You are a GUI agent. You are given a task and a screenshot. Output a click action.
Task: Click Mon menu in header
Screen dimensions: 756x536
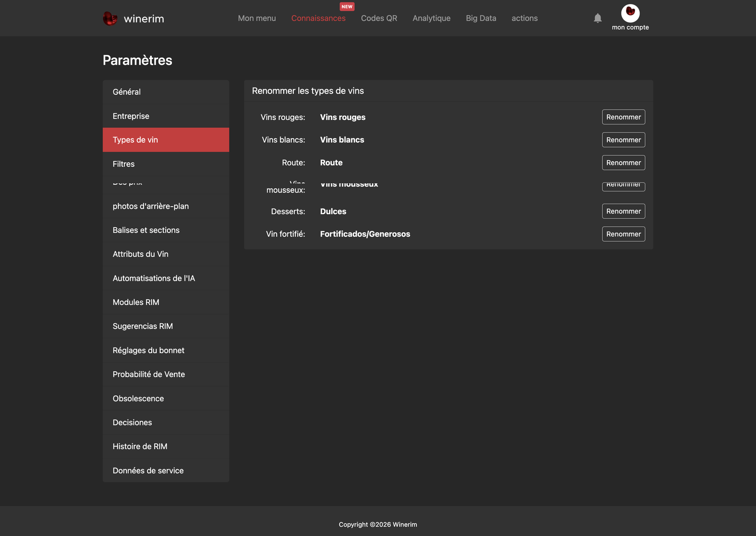click(x=257, y=18)
